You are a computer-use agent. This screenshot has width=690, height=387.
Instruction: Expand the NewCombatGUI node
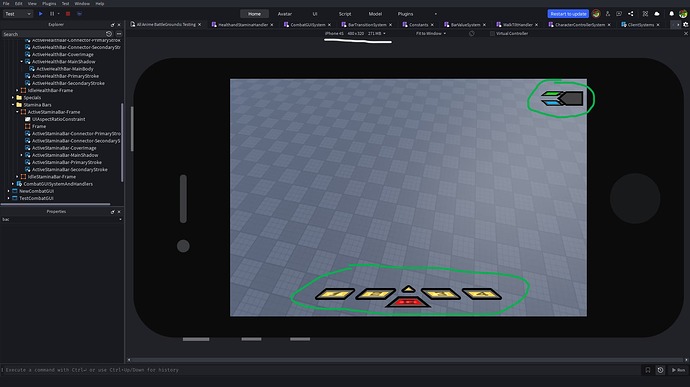point(8,191)
